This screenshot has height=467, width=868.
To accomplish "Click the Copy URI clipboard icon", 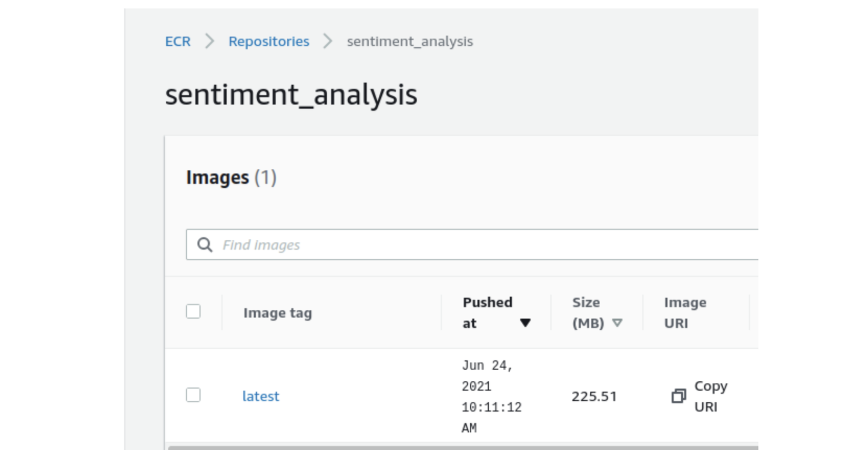I will point(679,396).
